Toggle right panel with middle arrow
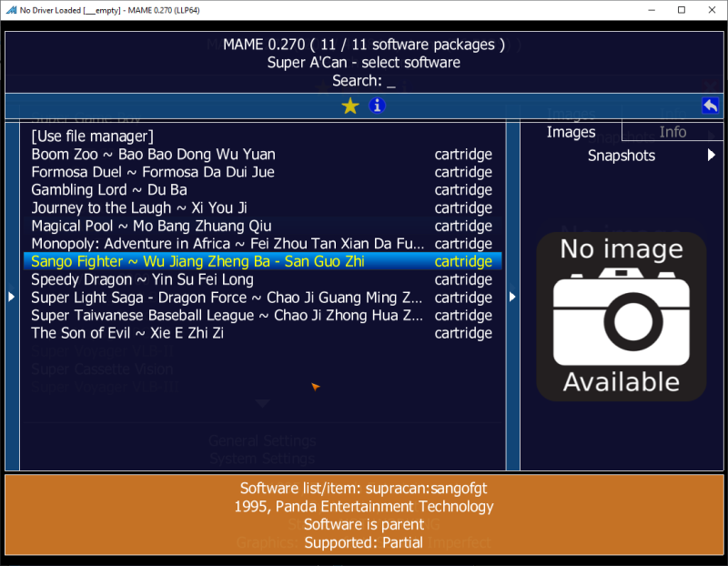Image resolution: width=728 pixels, height=566 pixels. [x=512, y=297]
